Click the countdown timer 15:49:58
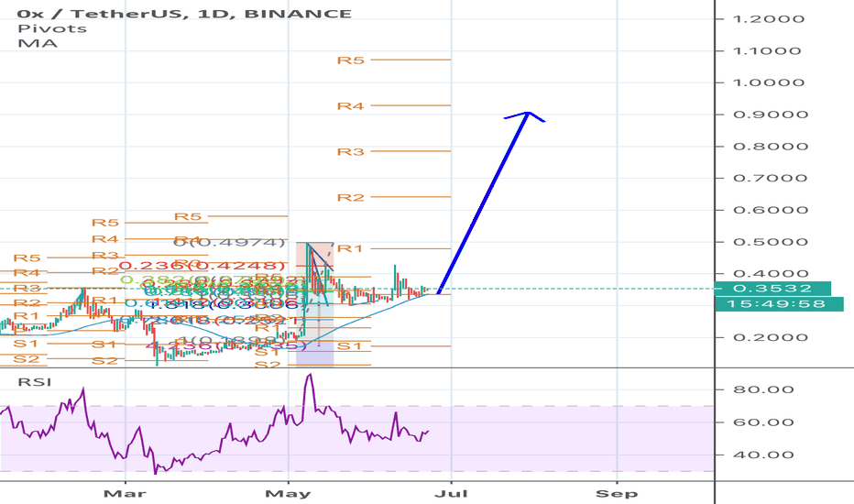 tap(779, 304)
